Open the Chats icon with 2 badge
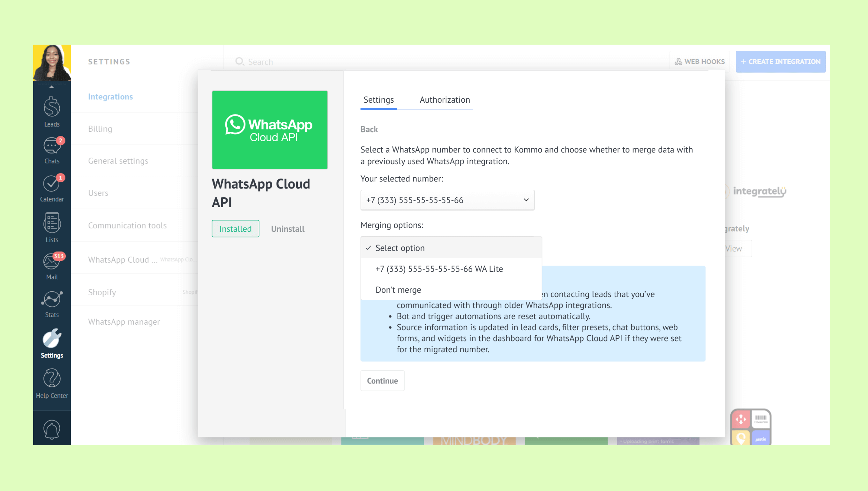This screenshot has width=868, height=491. coord(52,146)
